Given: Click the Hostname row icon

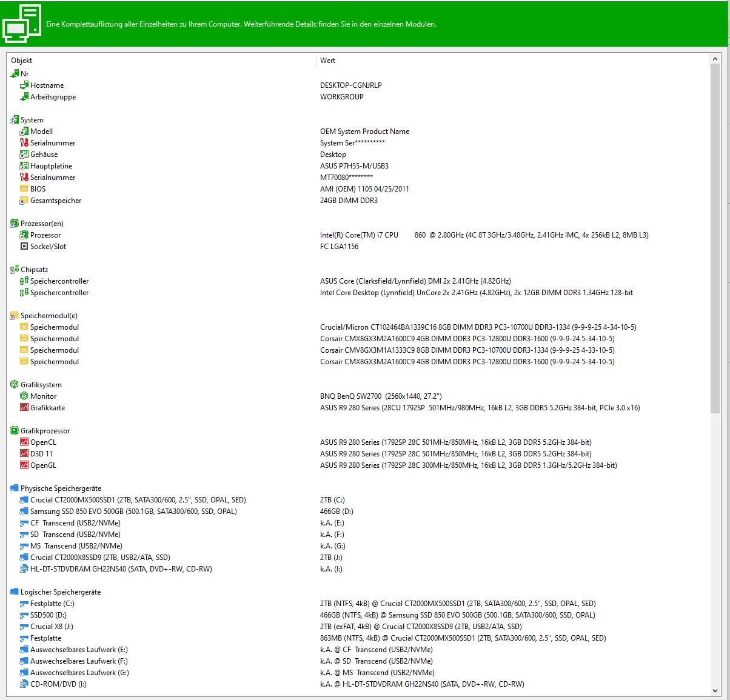Looking at the screenshot, I should coord(24,85).
